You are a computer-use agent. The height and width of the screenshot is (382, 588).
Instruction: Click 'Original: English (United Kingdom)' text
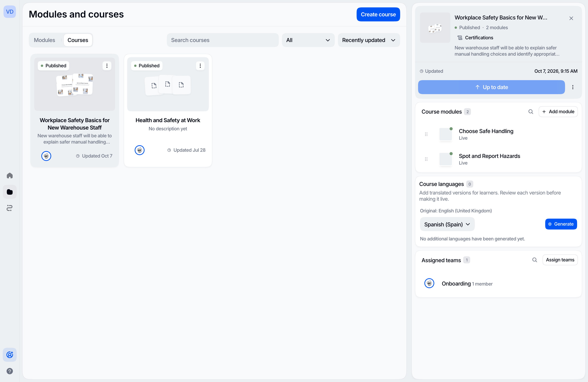[x=456, y=211]
